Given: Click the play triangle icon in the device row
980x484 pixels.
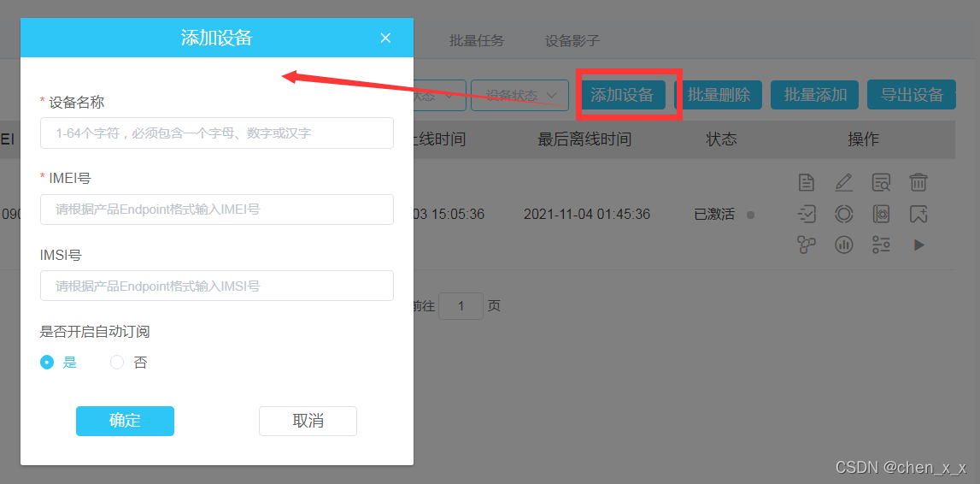Looking at the screenshot, I should (918, 245).
